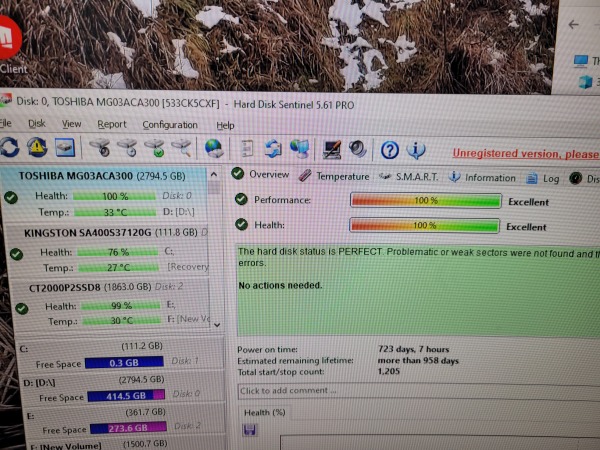Click the Performance 100 % bar
The image size is (600, 450).
[426, 201]
